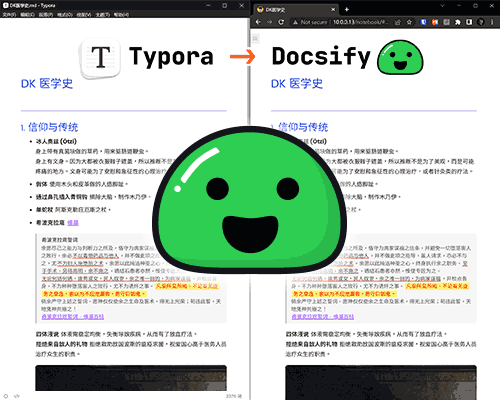500x400 pixels.
Task: Open the 编辑(E) menu in Typora
Action: click(x=27, y=15)
